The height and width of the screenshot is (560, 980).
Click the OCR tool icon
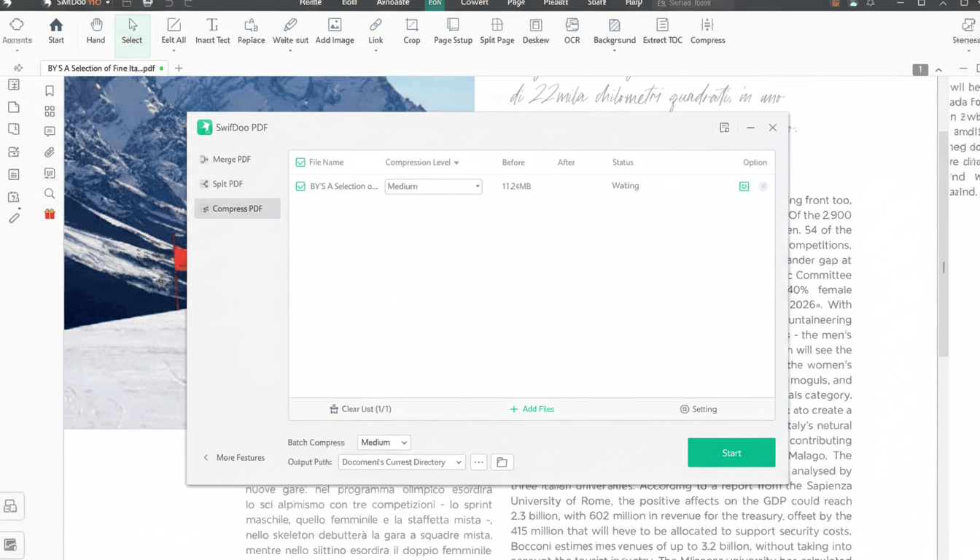coord(572,31)
